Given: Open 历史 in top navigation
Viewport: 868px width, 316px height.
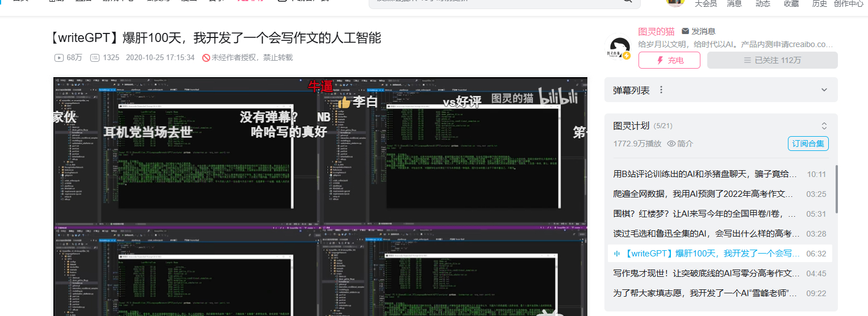Looking at the screenshot, I should (x=820, y=3).
